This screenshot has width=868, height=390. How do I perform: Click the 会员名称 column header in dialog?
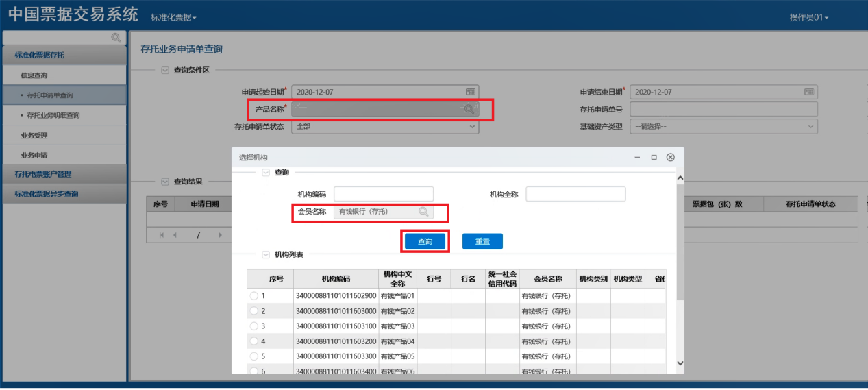548,279
